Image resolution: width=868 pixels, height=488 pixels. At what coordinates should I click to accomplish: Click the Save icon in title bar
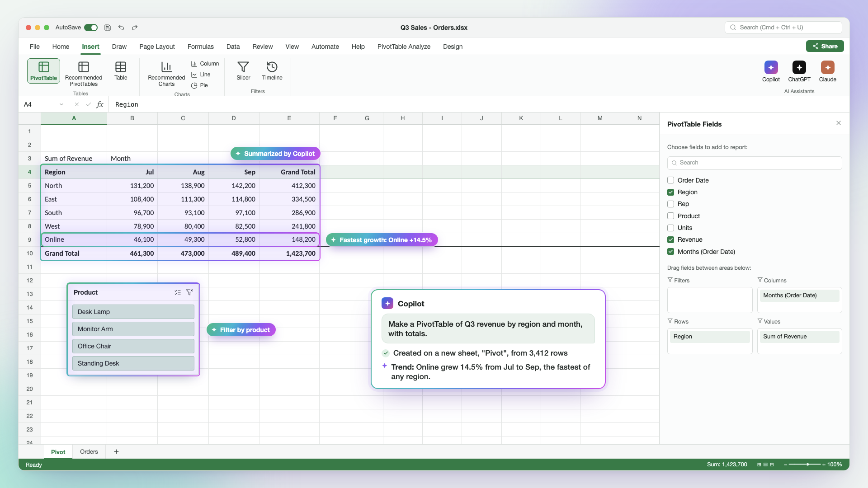click(x=108, y=28)
